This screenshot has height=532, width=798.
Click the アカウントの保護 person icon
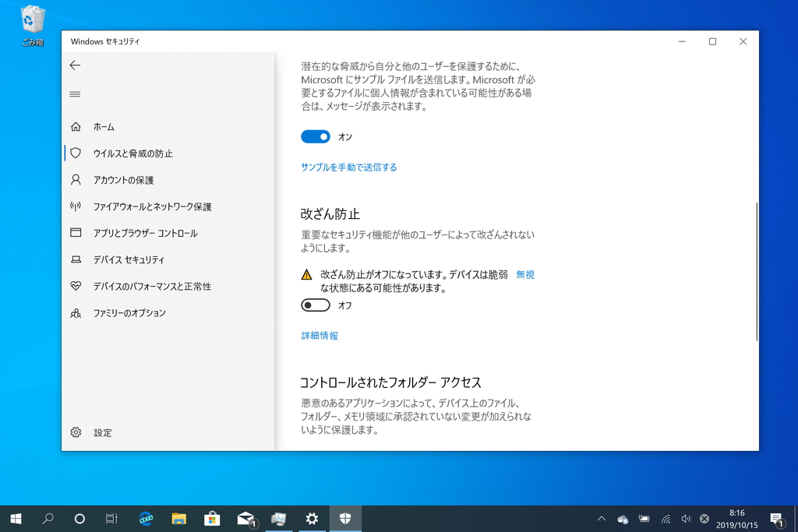[x=75, y=180]
